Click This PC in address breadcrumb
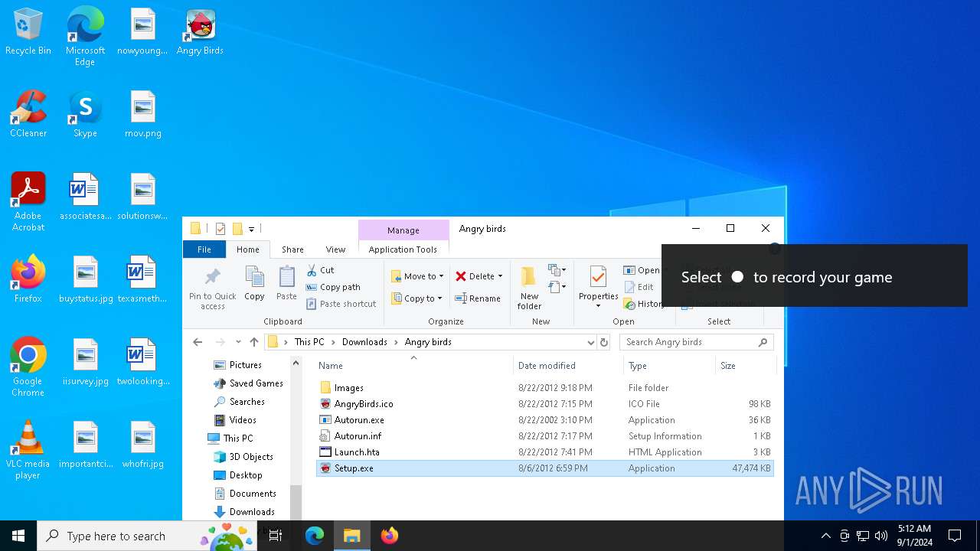Screen dimensions: 980x551 coord(309,342)
